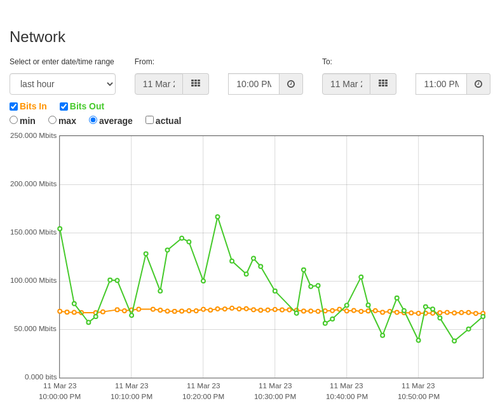This screenshot has height=403, width=500.
Task: Select the min radio button
Action: coord(14,120)
